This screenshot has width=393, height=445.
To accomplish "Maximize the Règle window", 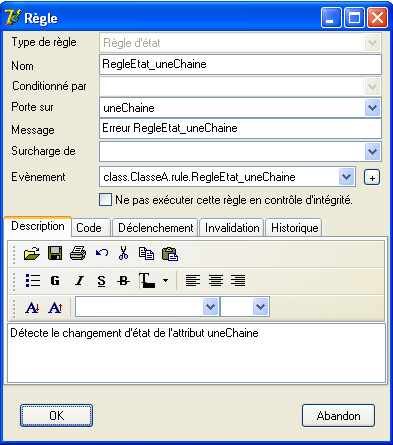I will click(354, 18).
